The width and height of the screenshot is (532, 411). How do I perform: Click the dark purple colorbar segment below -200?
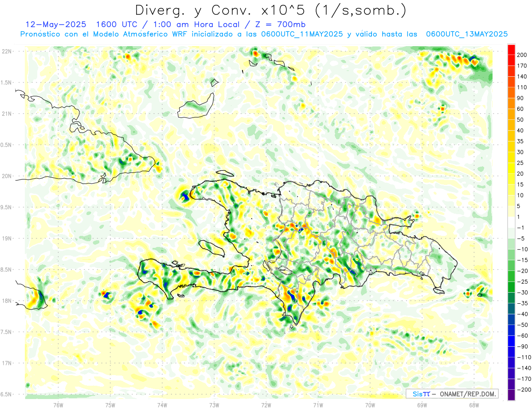pyautogui.click(x=511, y=395)
